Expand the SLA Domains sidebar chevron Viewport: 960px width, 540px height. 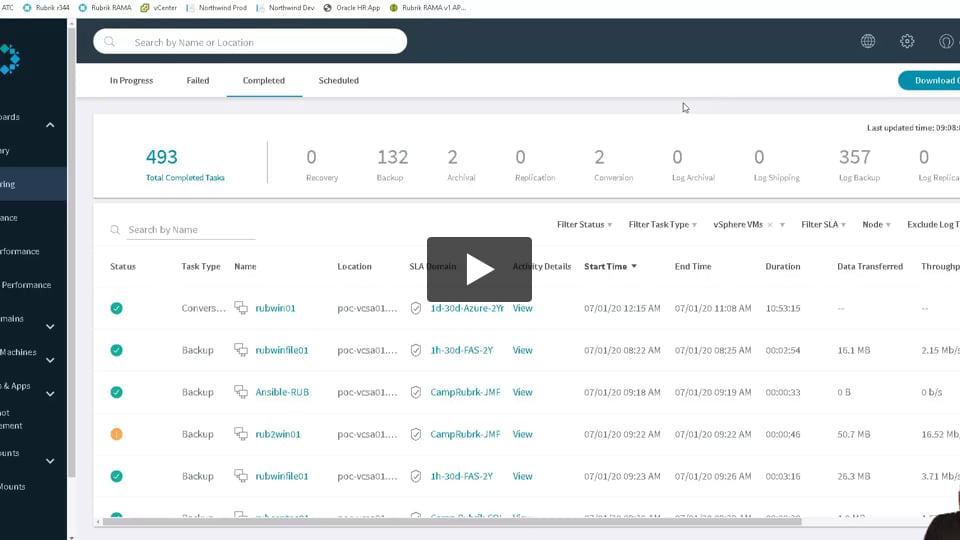50,326
